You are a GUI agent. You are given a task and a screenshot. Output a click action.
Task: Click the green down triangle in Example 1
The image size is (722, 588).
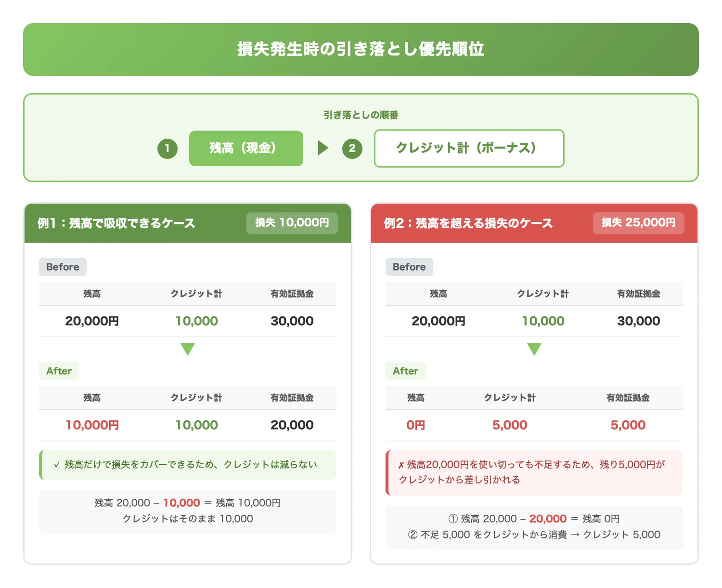pos(188,349)
